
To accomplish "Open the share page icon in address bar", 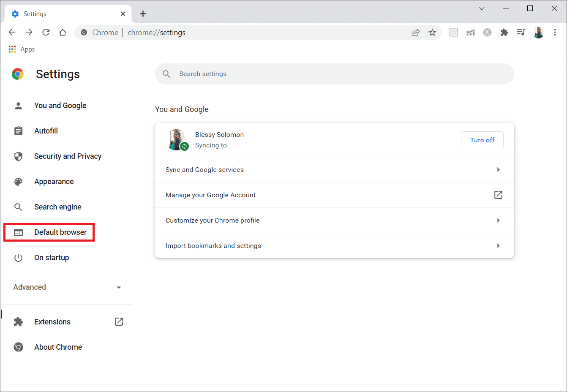I will pyautogui.click(x=415, y=33).
